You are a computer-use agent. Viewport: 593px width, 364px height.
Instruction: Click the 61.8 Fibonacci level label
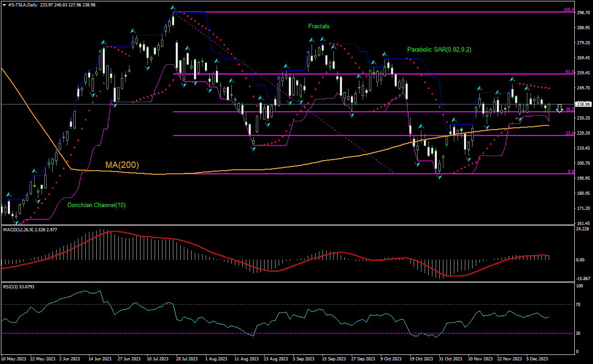(x=569, y=72)
